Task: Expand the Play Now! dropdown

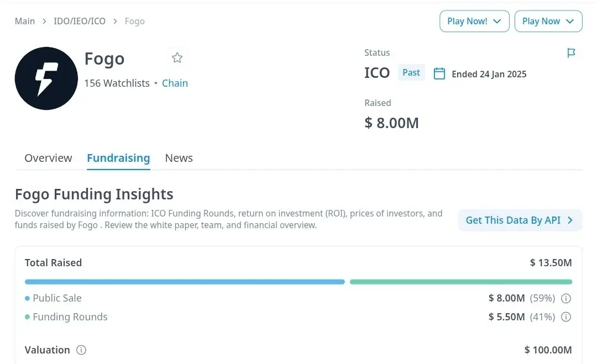Action: [474, 22]
